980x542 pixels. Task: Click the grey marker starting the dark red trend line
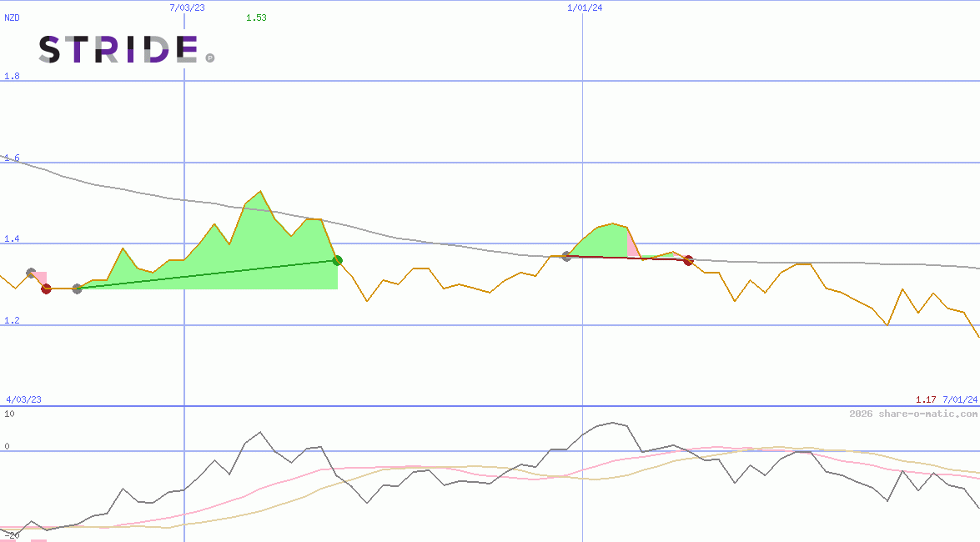(566, 256)
